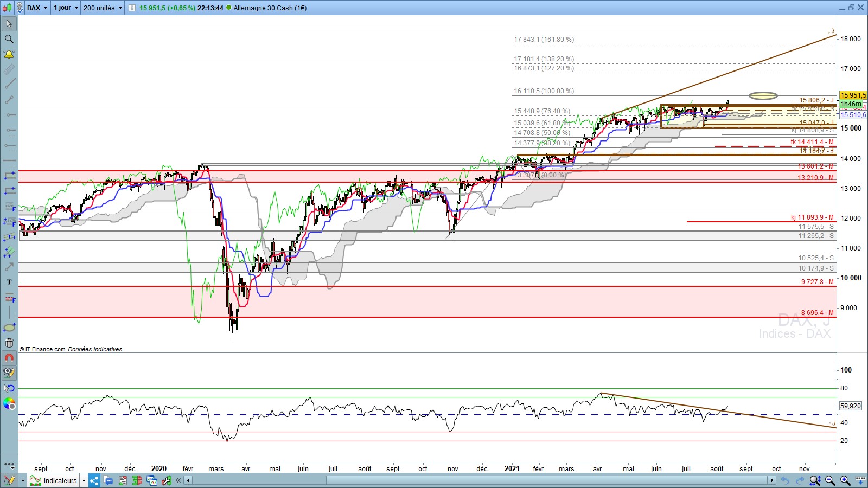Select the diagonal trend line drawing tool
The image size is (868, 488).
pyautogui.click(x=9, y=85)
